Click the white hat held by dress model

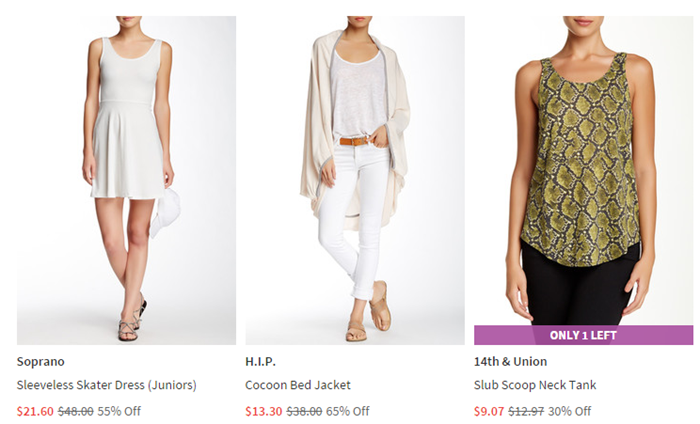[166, 212]
